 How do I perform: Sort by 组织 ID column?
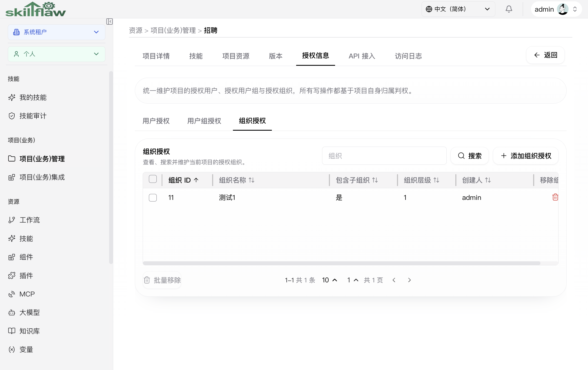click(183, 180)
